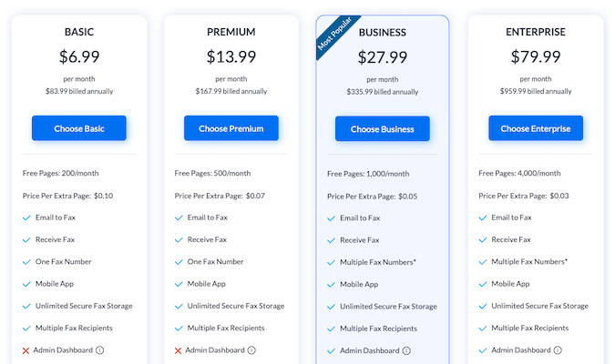The height and width of the screenshot is (364, 615).
Task: Click the ENTERPRISE plan heading
Action: tap(535, 32)
